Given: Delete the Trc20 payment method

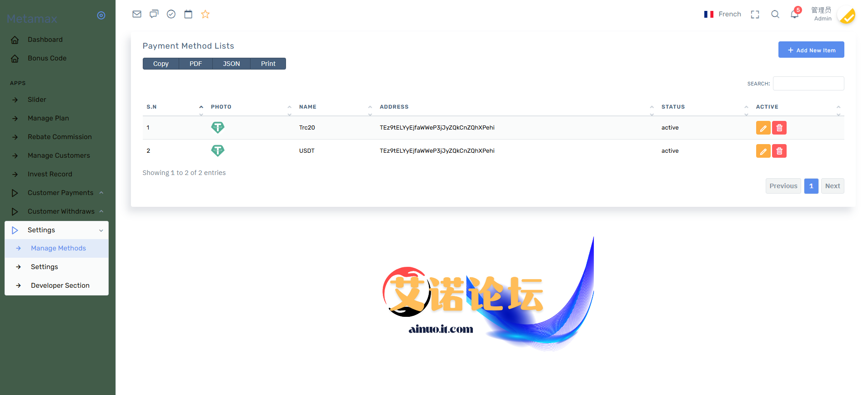Looking at the screenshot, I should pos(779,128).
